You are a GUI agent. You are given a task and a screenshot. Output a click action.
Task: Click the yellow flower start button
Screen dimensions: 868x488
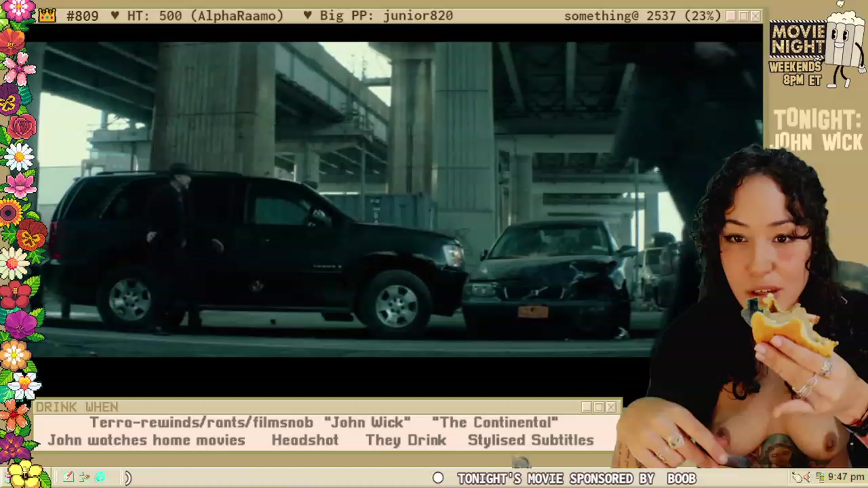(25, 475)
